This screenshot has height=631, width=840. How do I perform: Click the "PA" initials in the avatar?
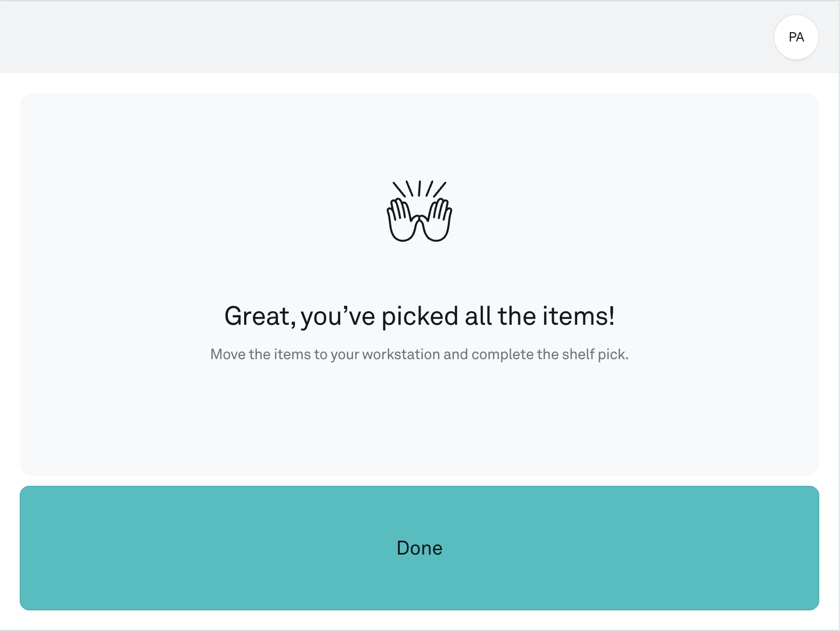[x=796, y=37]
